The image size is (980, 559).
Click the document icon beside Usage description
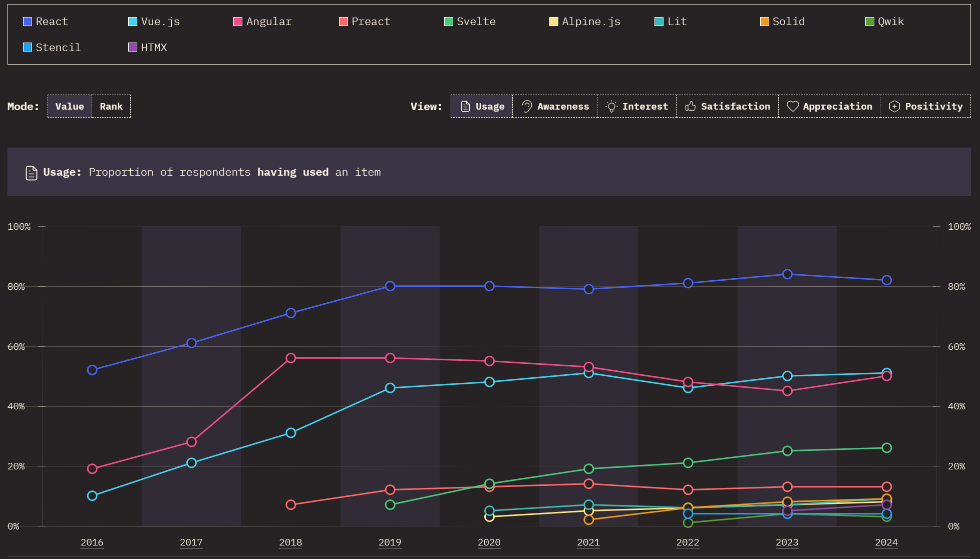[31, 173]
